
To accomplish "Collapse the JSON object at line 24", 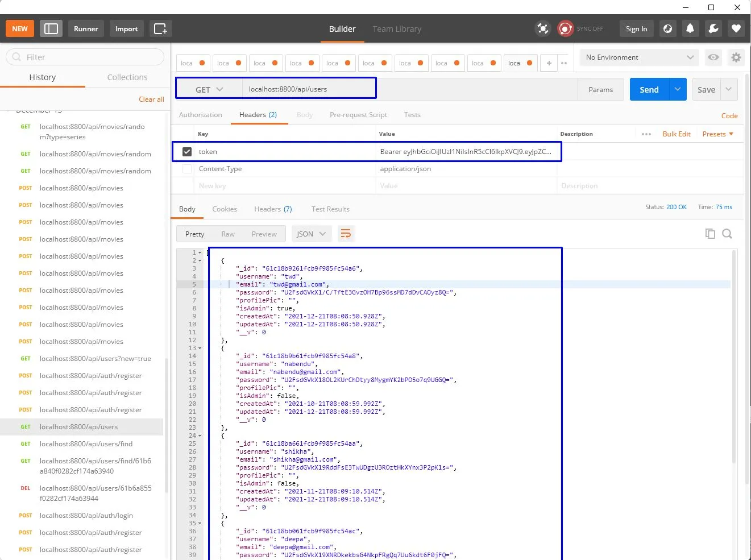I will [200, 436].
